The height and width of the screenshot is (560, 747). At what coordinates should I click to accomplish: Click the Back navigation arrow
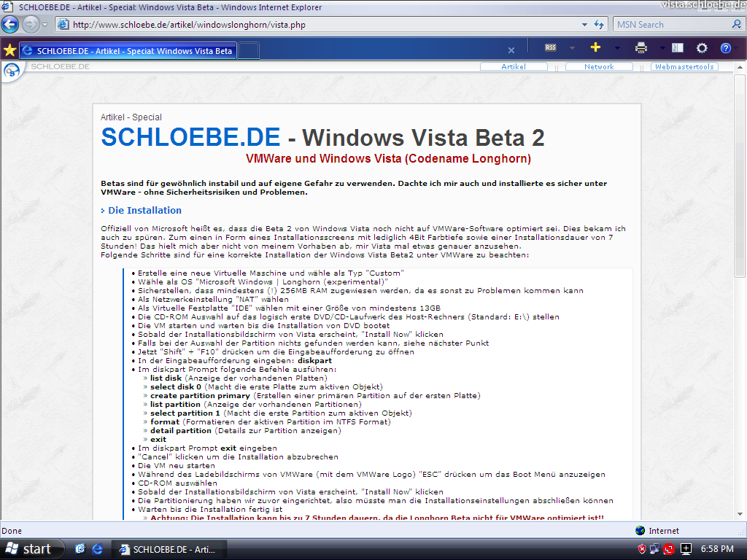pos(10,24)
